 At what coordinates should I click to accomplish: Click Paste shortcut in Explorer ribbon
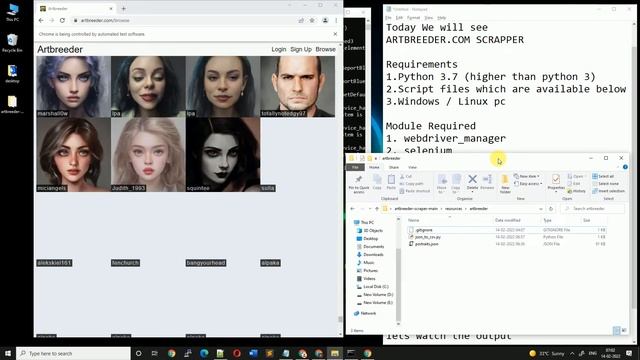tap(415, 191)
